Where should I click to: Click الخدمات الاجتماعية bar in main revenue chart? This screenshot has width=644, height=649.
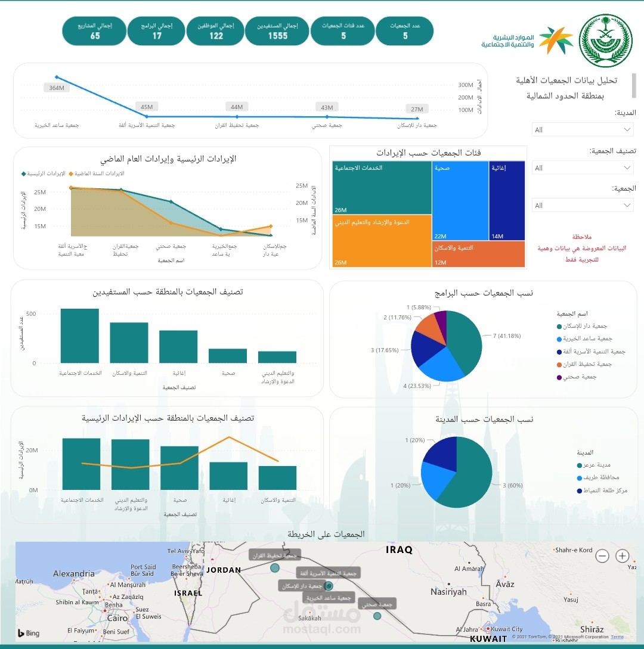click(x=81, y=464)
